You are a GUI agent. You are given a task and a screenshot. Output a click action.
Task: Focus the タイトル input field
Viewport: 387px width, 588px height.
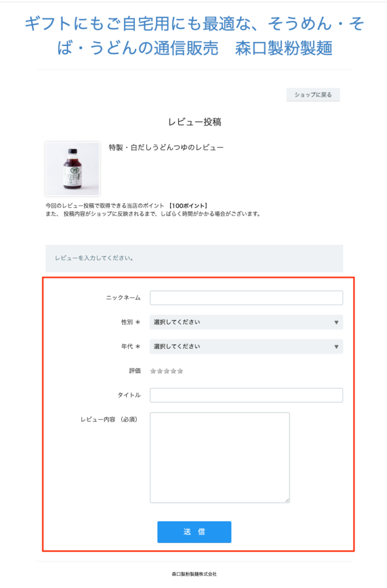coord(246,395)
